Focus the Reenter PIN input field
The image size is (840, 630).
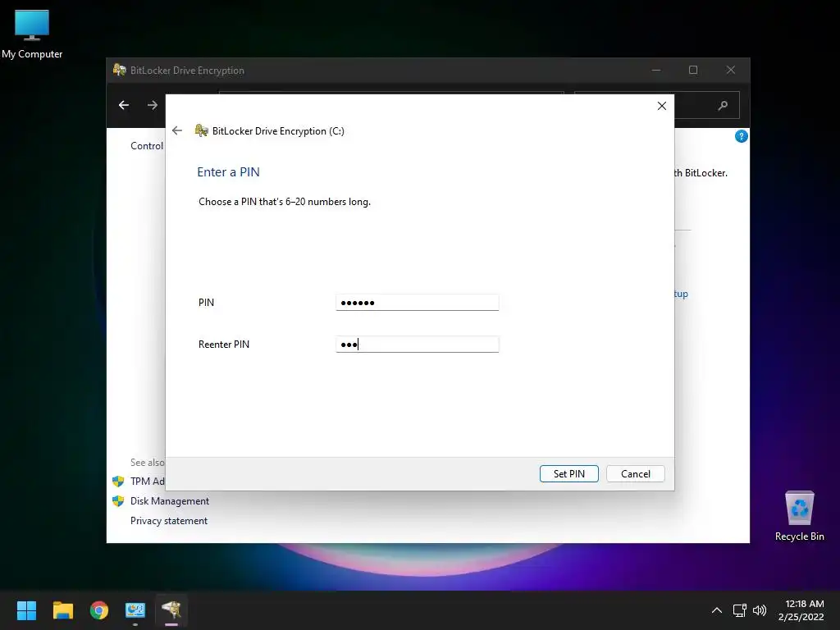point(418,344)
